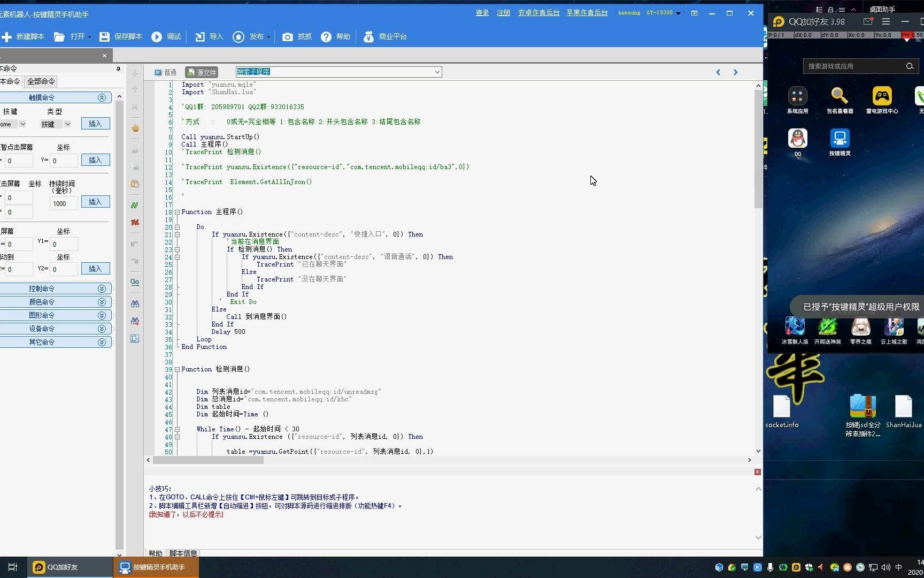The width and height of the screenshot is (924, 578).
Task: Click 我知道了，以后不必提示 link
Action: coord(186,514)
